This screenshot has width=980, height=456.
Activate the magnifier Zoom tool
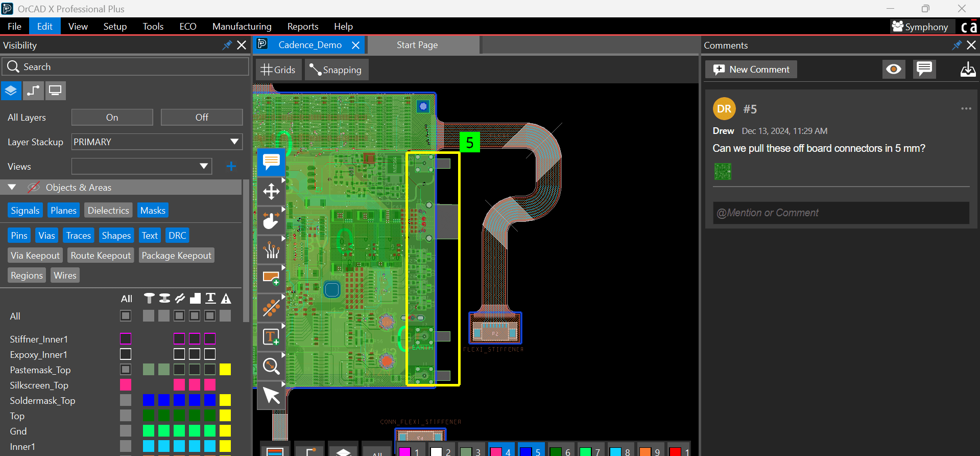pos(271,366)
